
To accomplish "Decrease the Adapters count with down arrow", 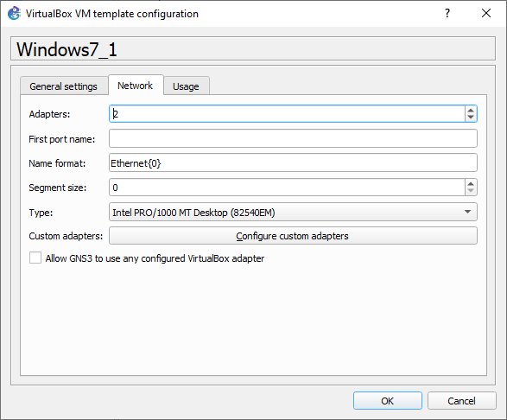I will pyautogui.click(x=471, y=118).
